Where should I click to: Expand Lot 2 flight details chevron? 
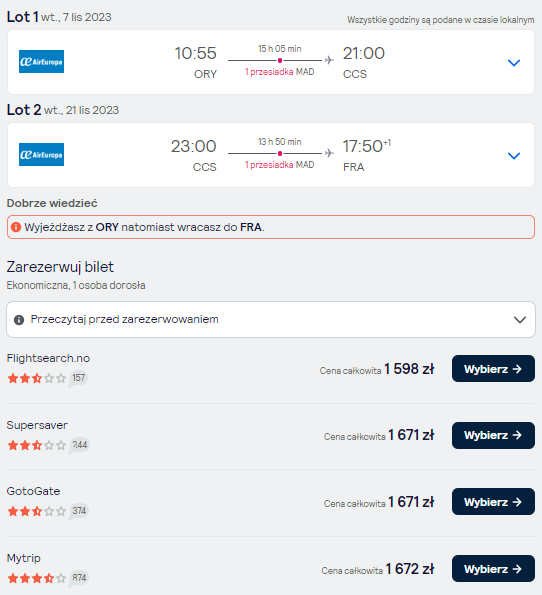(514, 156)
